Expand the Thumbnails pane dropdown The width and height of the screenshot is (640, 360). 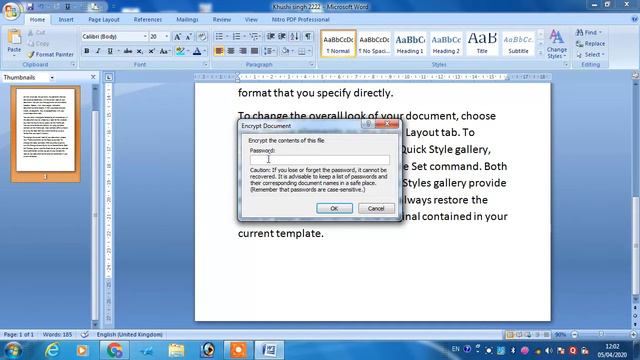pyautogui.click(x=52, y=78)
